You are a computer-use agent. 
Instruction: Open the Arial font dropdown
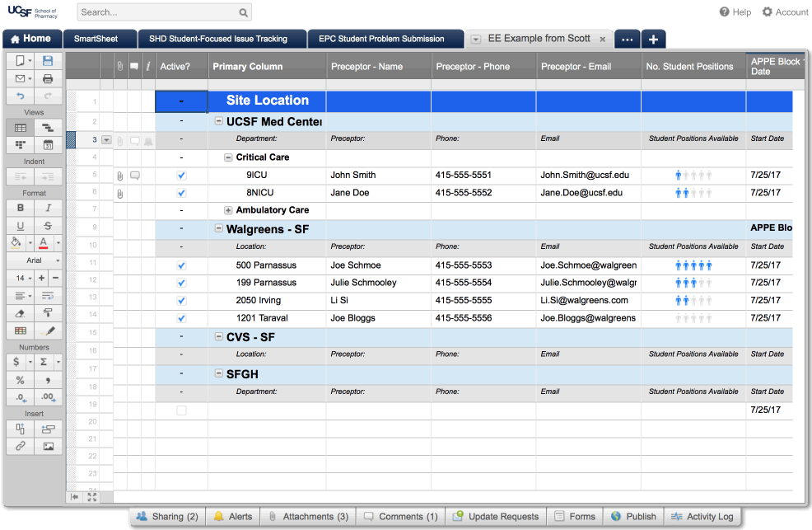34,260
